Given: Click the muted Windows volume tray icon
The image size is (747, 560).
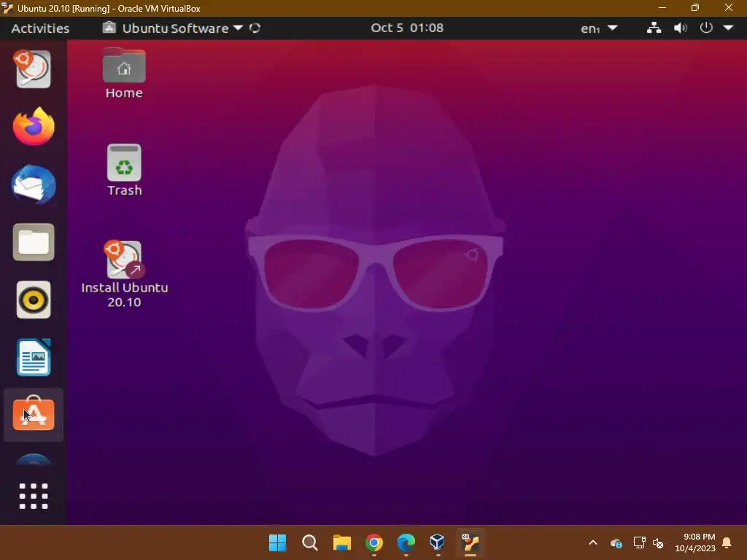Looking at the screenshot, I should pyautogui.click(x=659, y=542).
